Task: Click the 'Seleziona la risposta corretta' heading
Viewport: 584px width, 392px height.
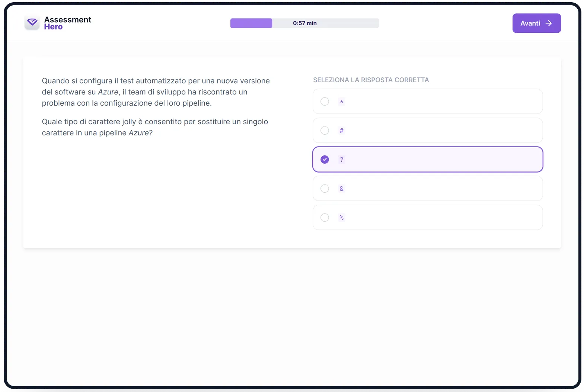Action: point(371,80)
